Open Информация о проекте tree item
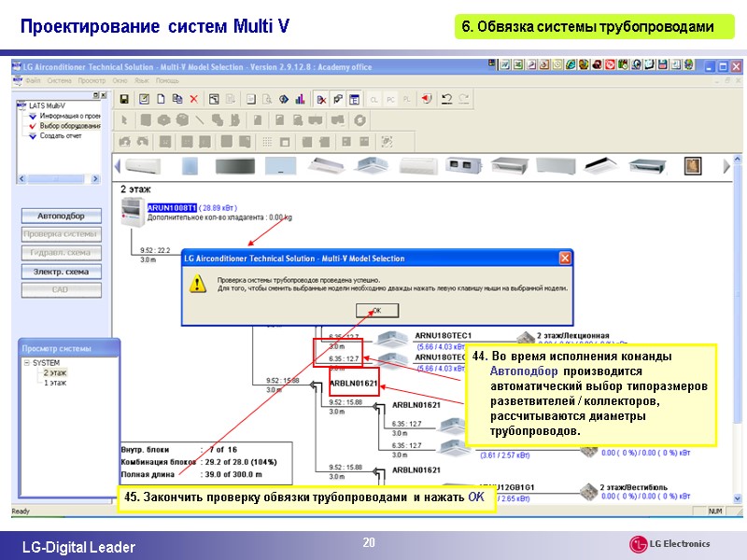 (69, 116)
